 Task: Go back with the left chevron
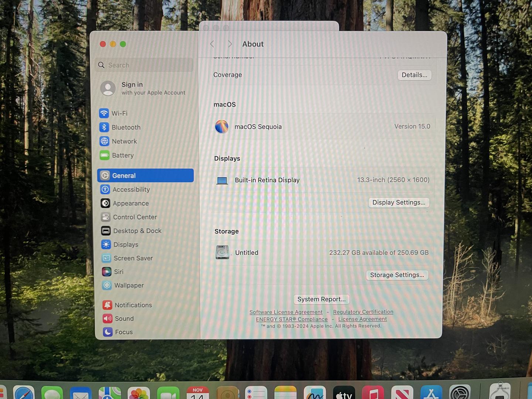click(x=212, y=44)
